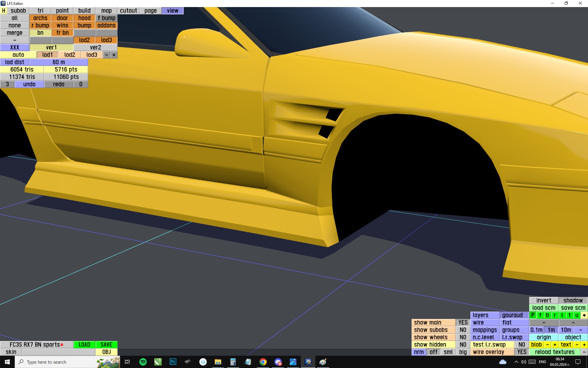
Task: Click the black dot view preset button
Action: [584, 315]
